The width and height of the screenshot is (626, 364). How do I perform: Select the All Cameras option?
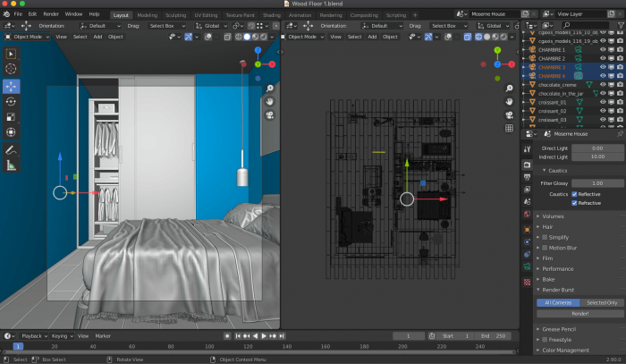tap(558, 302)
